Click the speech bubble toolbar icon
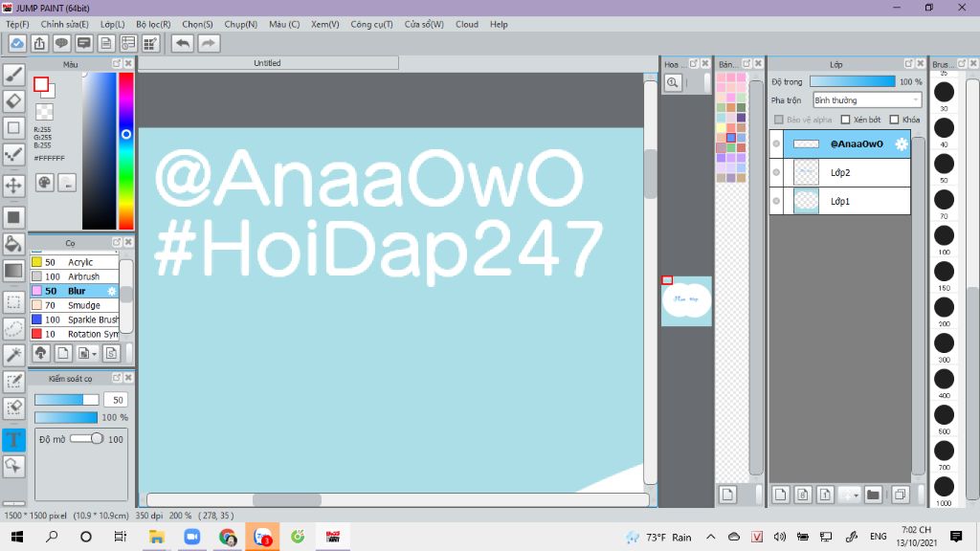 pos(61,43)
